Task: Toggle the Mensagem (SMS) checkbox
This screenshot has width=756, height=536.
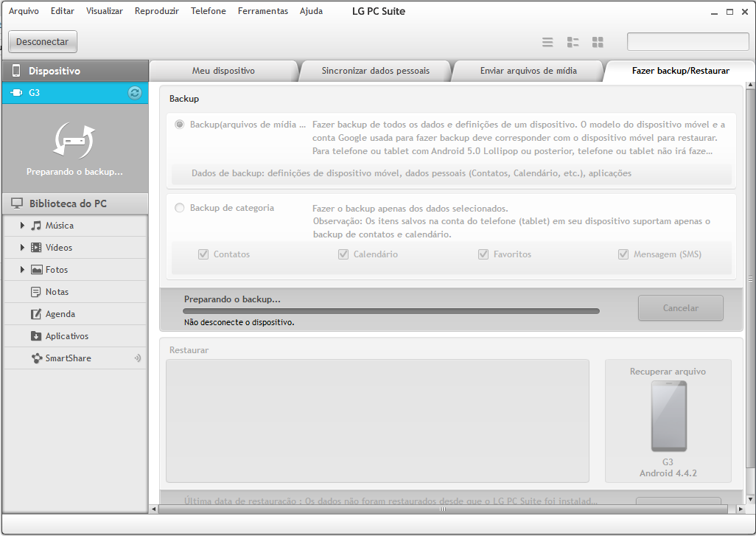Action: tap(623, 254)
